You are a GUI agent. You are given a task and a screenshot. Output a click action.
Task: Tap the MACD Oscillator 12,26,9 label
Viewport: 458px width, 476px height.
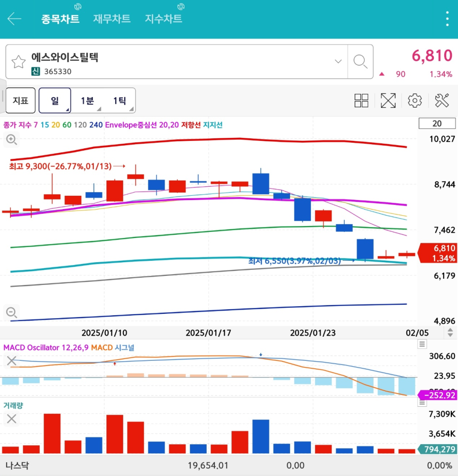[46, 348]
